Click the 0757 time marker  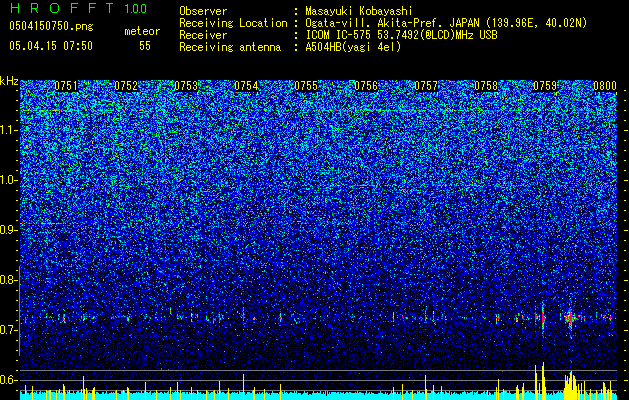[426, 86]
